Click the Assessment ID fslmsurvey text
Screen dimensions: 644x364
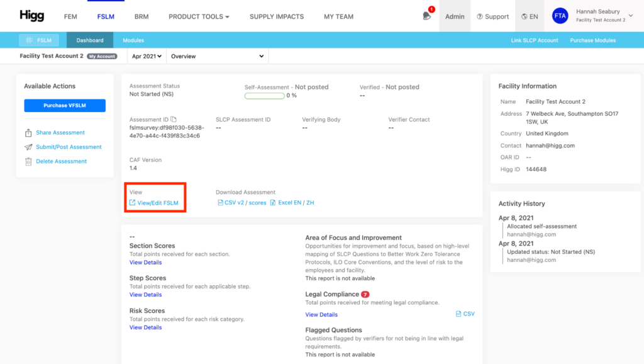(167, 132)
